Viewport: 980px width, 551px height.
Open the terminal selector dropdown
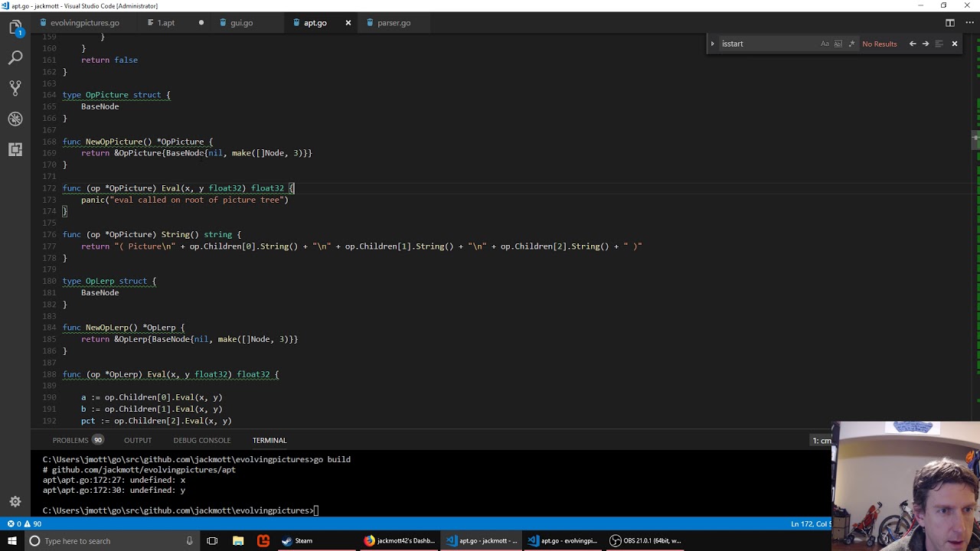point(822,440)
